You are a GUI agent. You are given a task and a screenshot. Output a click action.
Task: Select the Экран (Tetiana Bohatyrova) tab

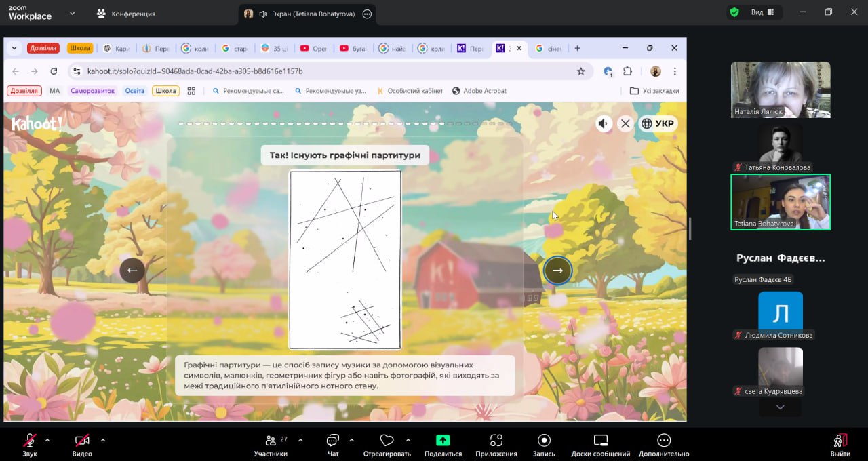307,14
